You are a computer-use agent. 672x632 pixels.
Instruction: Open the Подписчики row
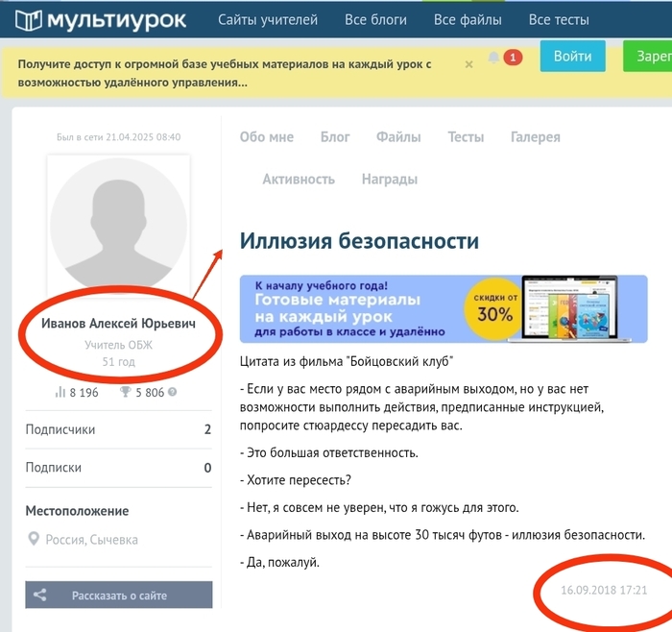click(118, 429)
